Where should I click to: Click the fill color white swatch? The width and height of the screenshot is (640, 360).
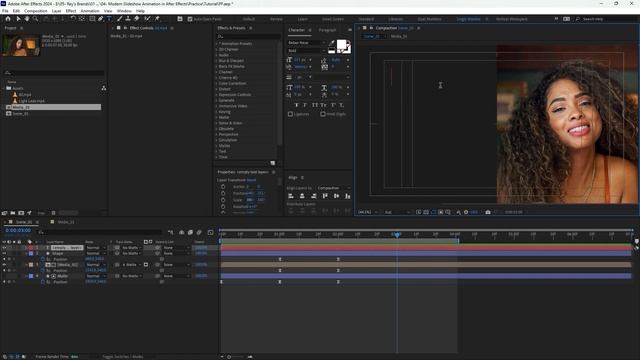(341, 45)
